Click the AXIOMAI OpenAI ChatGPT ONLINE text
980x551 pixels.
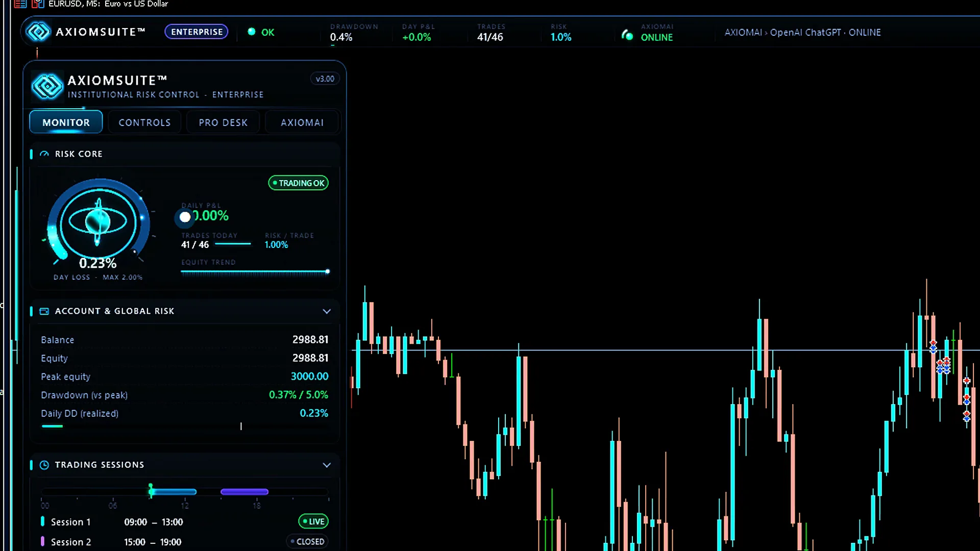pyautogui.click(x=803, y=32)
